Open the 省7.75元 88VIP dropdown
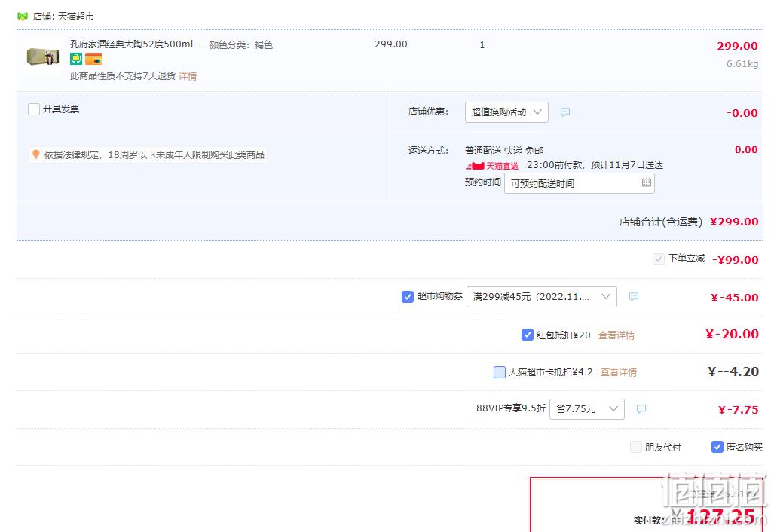 pyautogui.click(x=587, y=409)
